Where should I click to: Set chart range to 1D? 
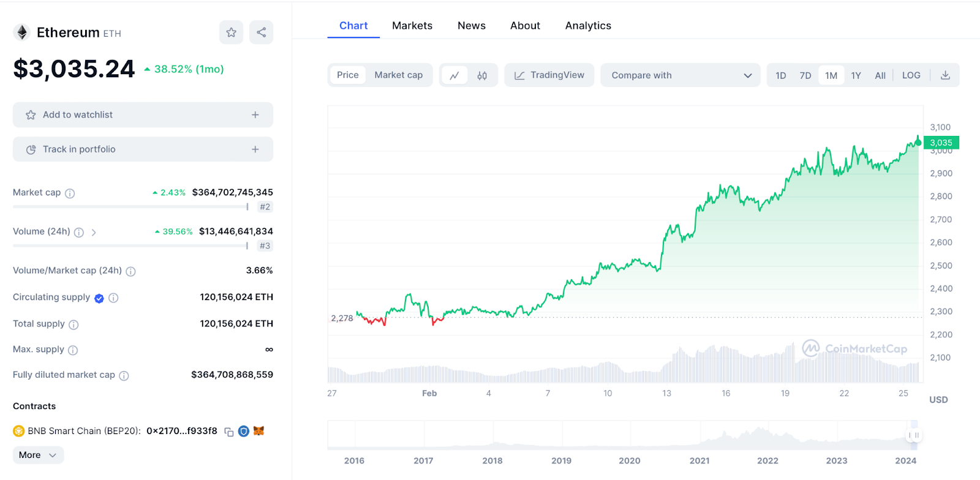click(781, 75)
